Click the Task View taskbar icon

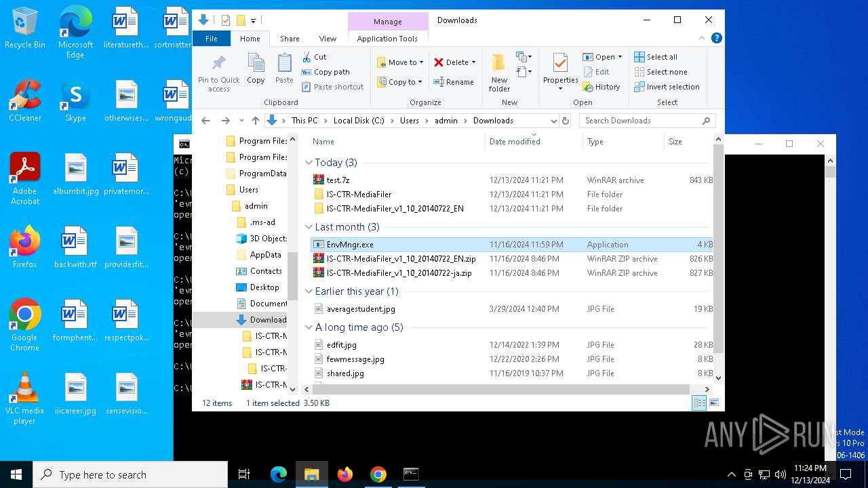tap(244, 474)
